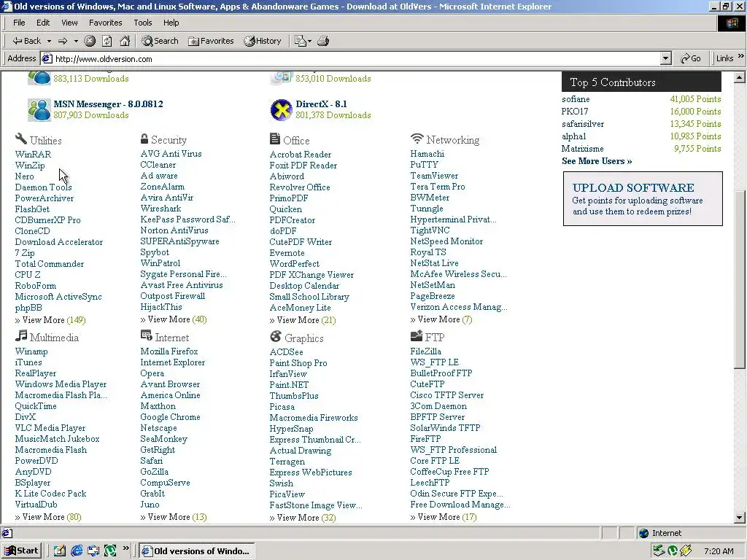
Task: Click the Home icon in toolbar
Action: point(125,41)
